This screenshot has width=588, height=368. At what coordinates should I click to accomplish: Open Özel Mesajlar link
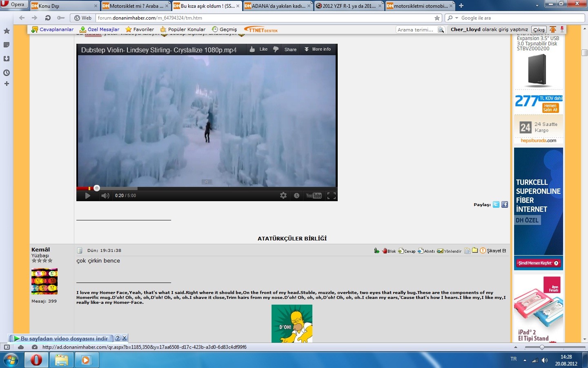pos(99,29)
